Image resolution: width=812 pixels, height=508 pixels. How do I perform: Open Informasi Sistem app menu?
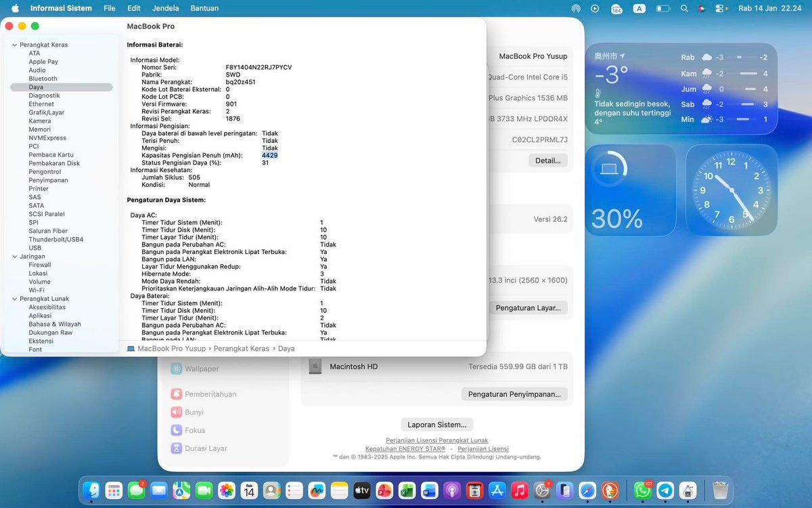coord(62,8)
